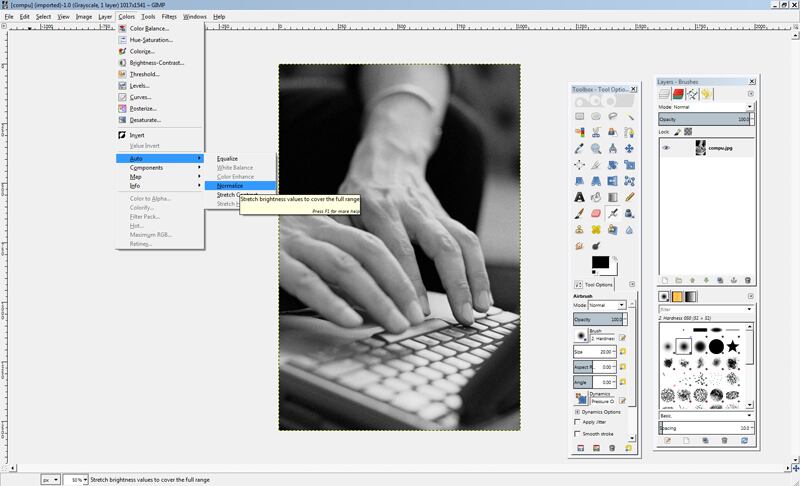Click the Curves icon in Colors menu

122,97
